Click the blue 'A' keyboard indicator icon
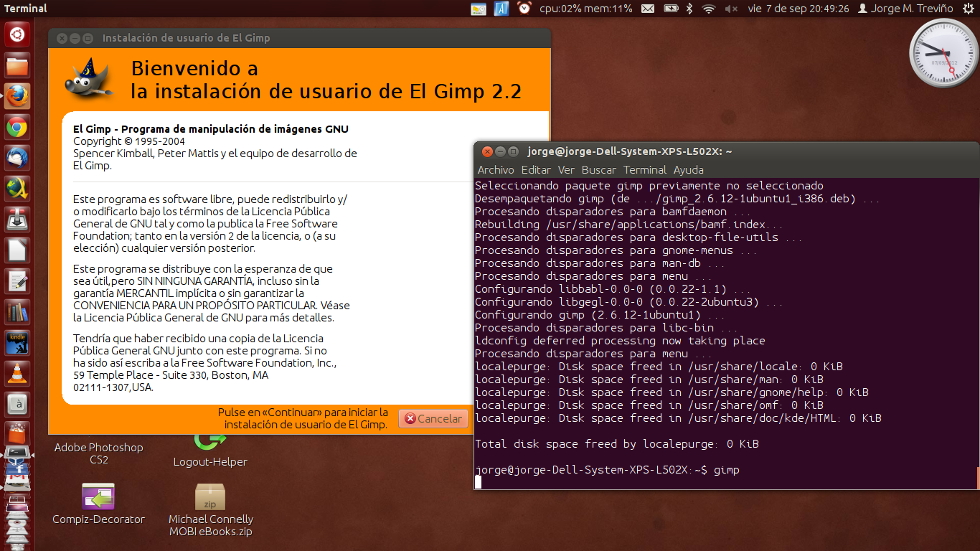 (502, 9)
